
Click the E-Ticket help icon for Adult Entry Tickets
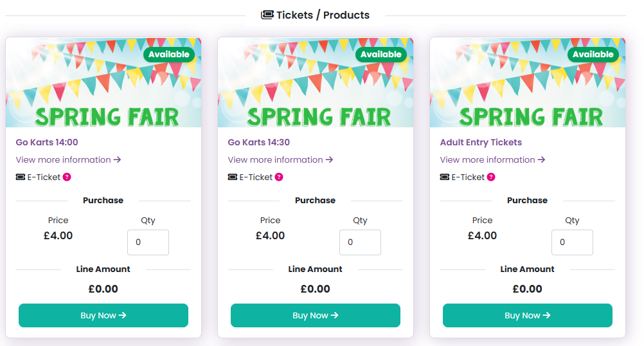[x=491, y=177]
